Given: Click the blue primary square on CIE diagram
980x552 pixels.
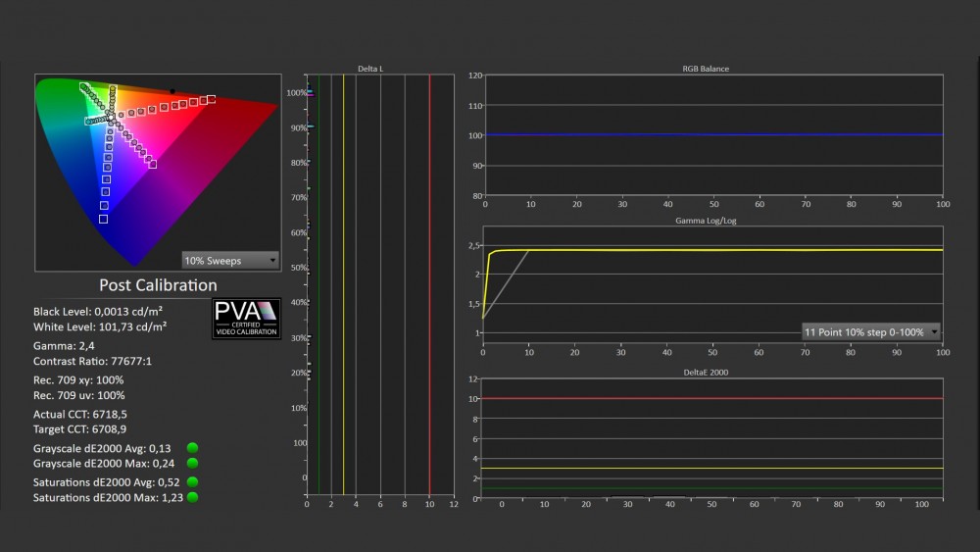Looking at the screenshot, I should [103, 219].
